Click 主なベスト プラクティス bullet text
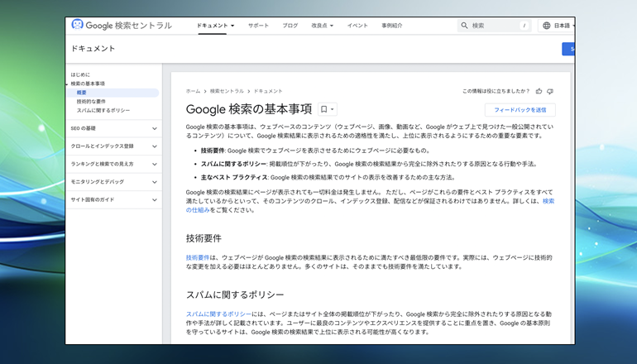The width and height of the screenshot is (637, 364). 234,178
